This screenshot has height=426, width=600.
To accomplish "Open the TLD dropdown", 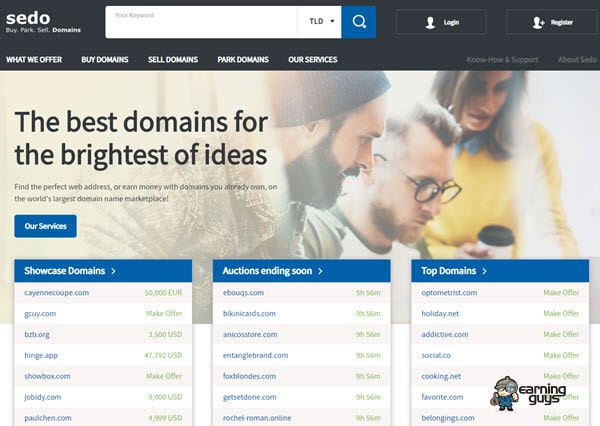I will pyautogui.click(x=320, y=22).
